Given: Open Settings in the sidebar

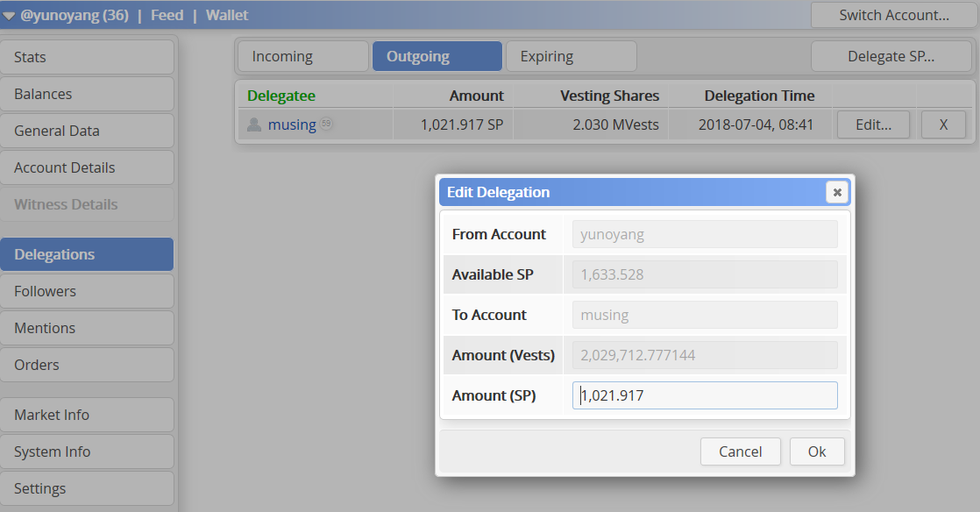Looking at the screenshot, I should coord(87,488).
